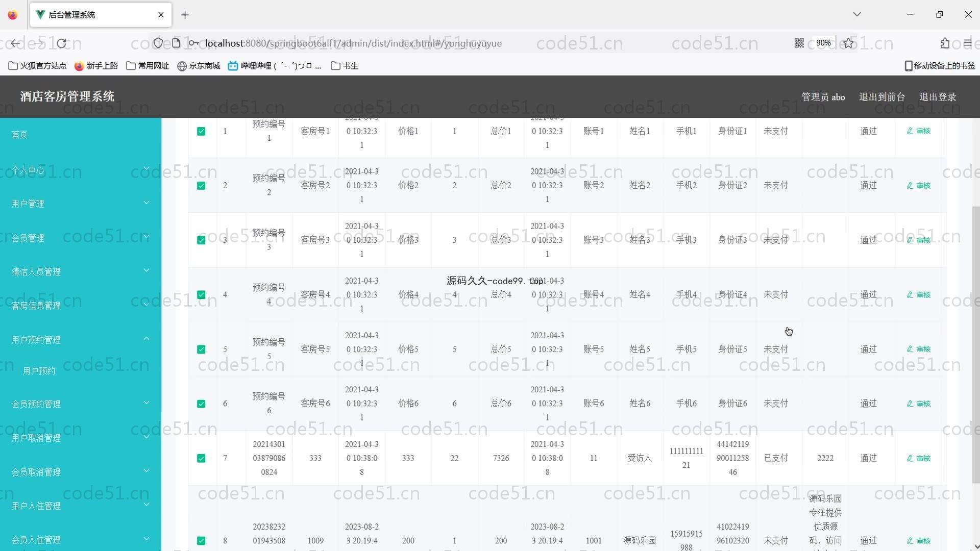The width and height of the screenshot is (980, 551).
Task: Open 常用网址 bookmark folder
Action: pos(148,66)
